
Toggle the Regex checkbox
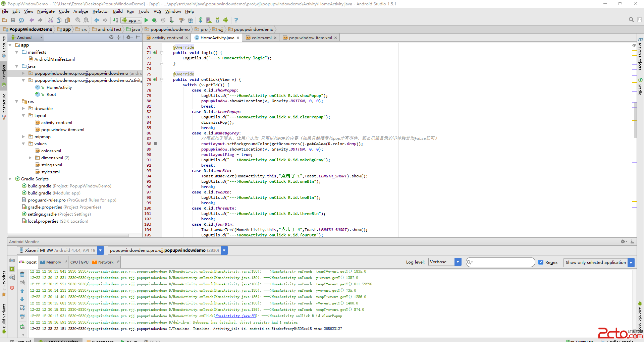[x=541, y=262]
